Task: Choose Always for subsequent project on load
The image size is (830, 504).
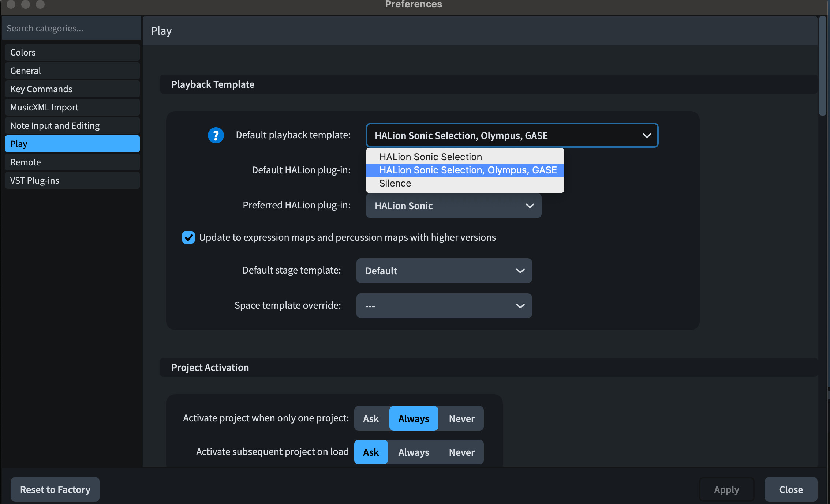Action: [x=414, y=452]
